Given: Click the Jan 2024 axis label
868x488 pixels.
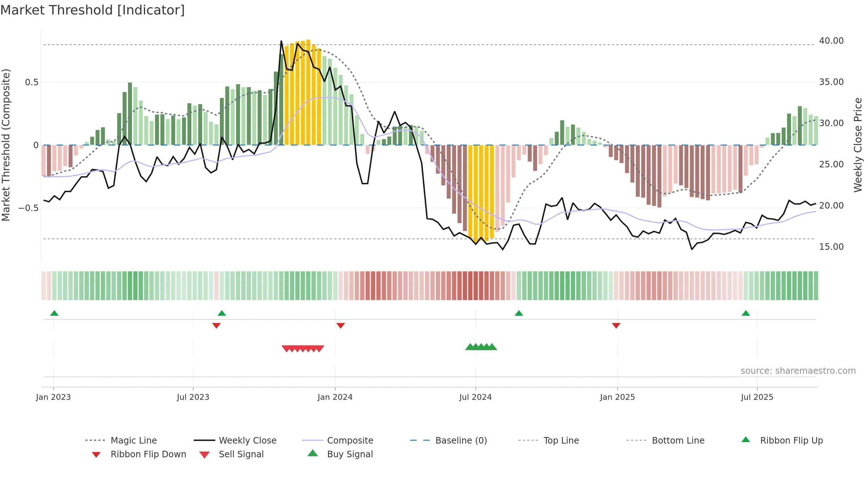Looking at the screenshot, I should (335, 397).
